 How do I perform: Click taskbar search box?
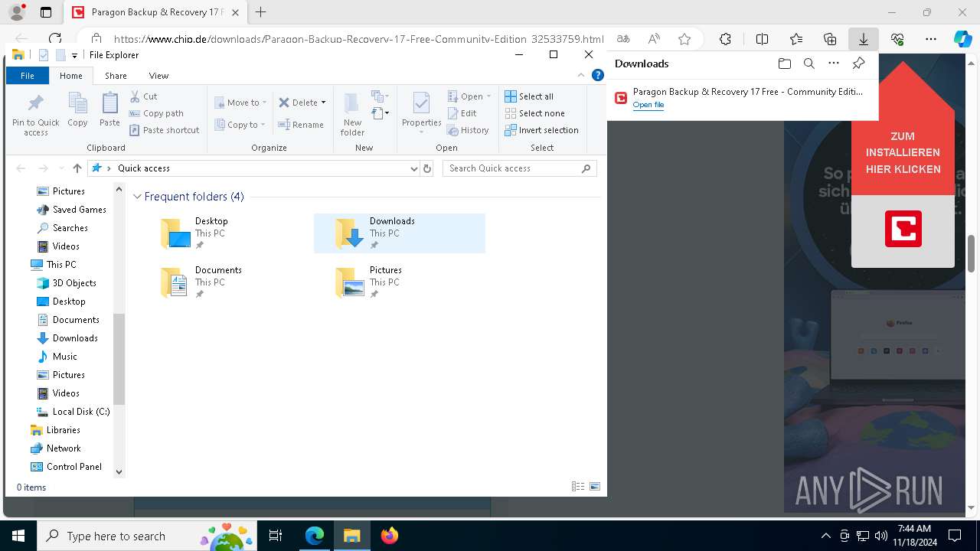click(145, 536)
